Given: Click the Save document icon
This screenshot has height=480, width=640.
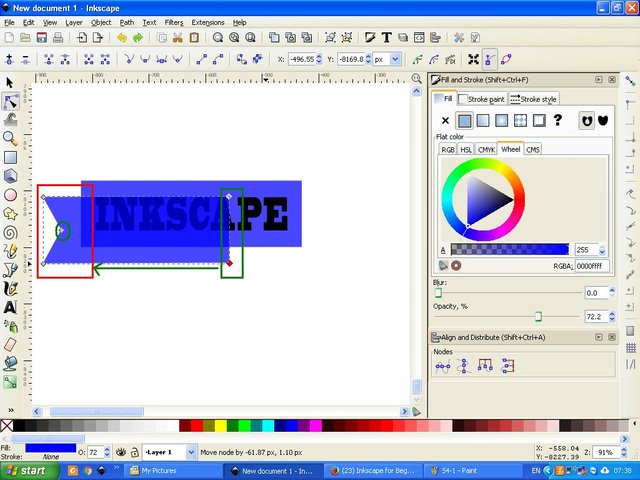Looking at the screenshot, I should pyautogui.click(x=41, y=38).
